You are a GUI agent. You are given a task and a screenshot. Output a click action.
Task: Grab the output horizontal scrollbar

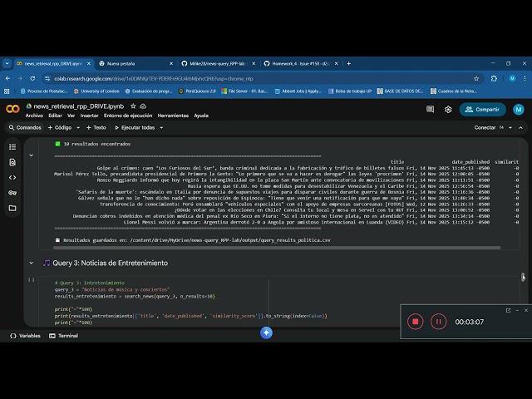[x=277, y=248]
